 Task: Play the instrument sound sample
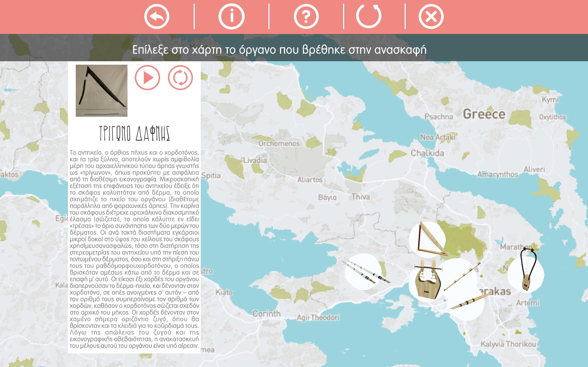[x=147, y=78]
